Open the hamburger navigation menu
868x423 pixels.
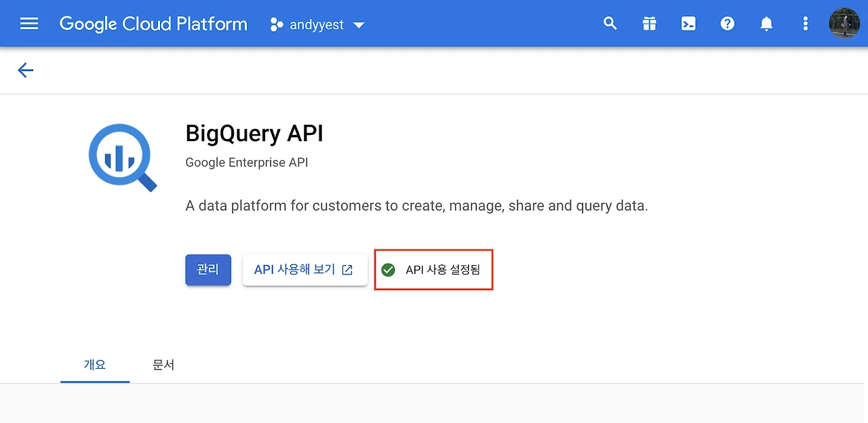29,24
